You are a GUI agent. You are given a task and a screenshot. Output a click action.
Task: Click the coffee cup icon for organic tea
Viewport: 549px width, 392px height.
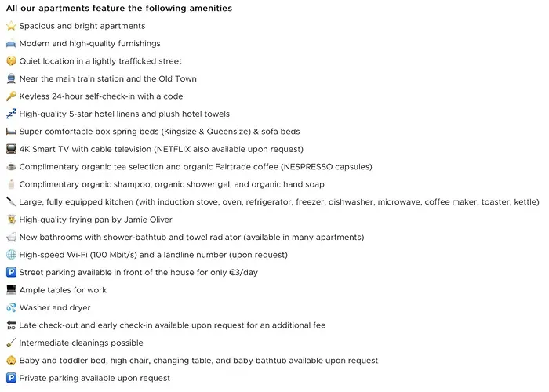11,167
